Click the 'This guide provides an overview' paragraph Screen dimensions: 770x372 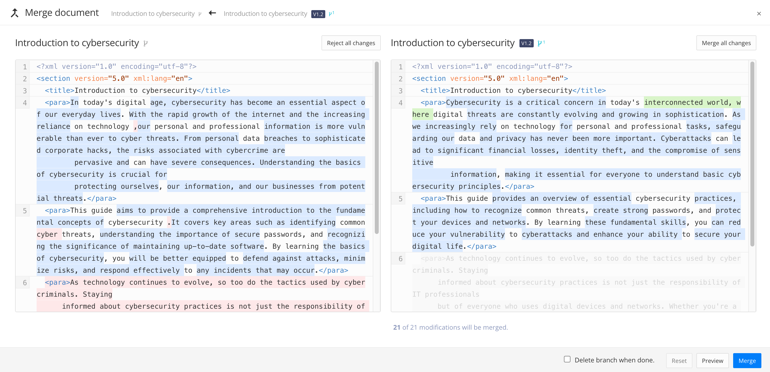pyautogui.click(x=577, y=222)
